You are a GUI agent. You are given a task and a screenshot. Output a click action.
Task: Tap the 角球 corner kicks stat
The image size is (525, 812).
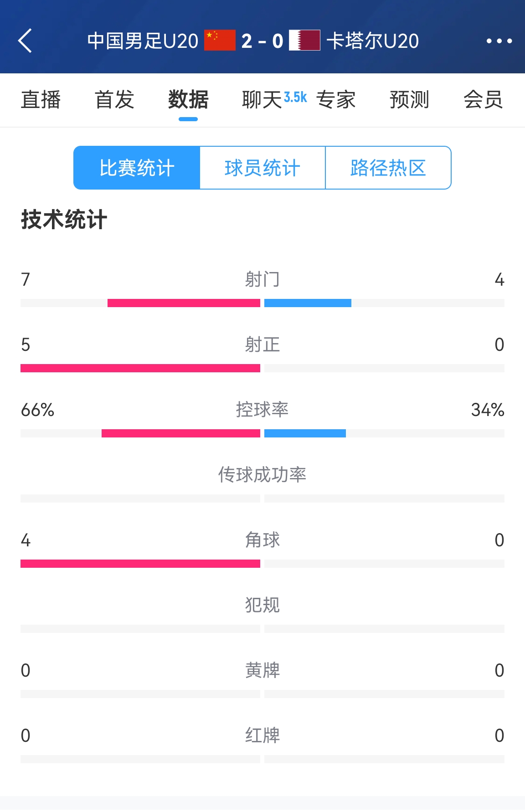click(x=262, y=540)
